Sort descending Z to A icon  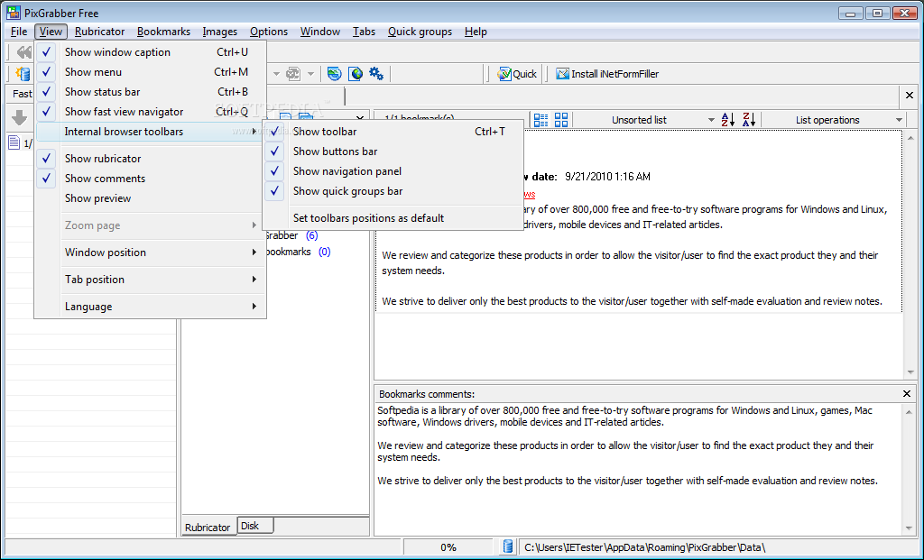(x=749, y=120)
